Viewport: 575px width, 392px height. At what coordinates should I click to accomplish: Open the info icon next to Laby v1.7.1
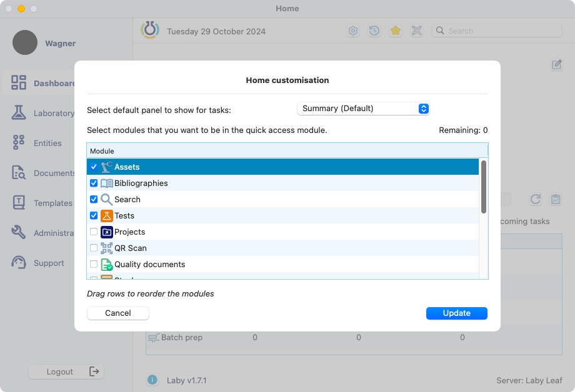(x=152, y=380)
